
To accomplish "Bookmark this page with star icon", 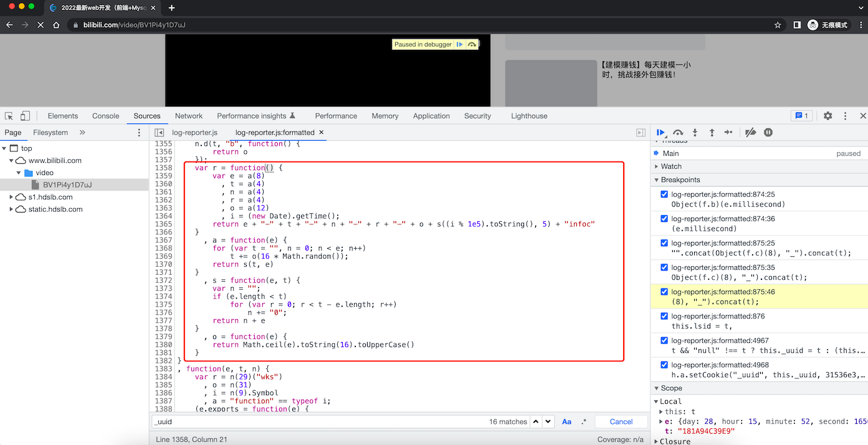I will tap(778, 25).
